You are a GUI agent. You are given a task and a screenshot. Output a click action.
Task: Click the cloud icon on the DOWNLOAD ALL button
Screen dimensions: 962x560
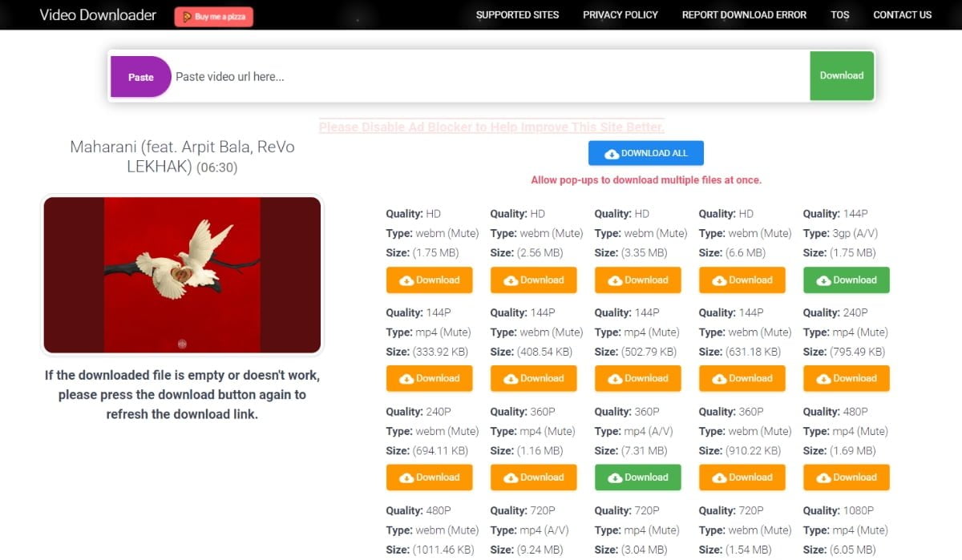coord(612,153)
